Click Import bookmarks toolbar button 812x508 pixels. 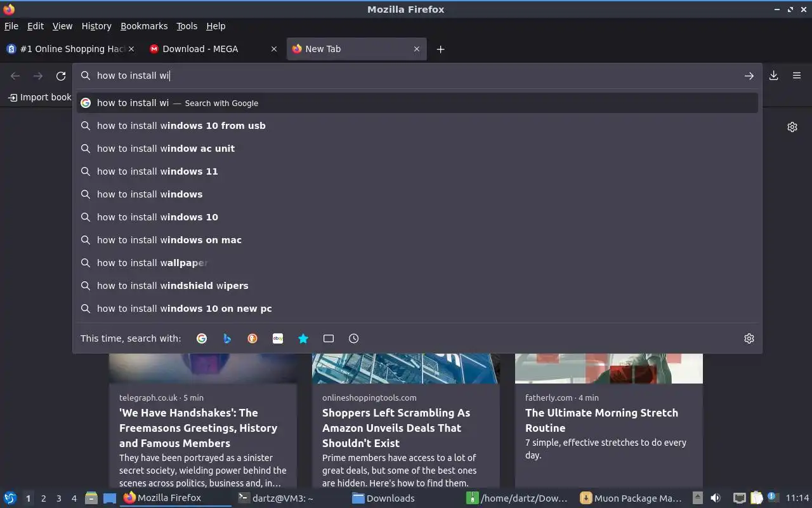39,97
